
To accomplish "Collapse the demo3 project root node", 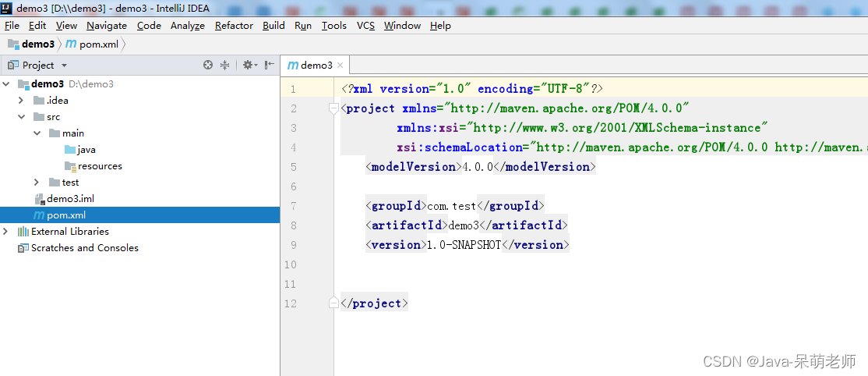I will pyautogui.click(x=7, y=84).
